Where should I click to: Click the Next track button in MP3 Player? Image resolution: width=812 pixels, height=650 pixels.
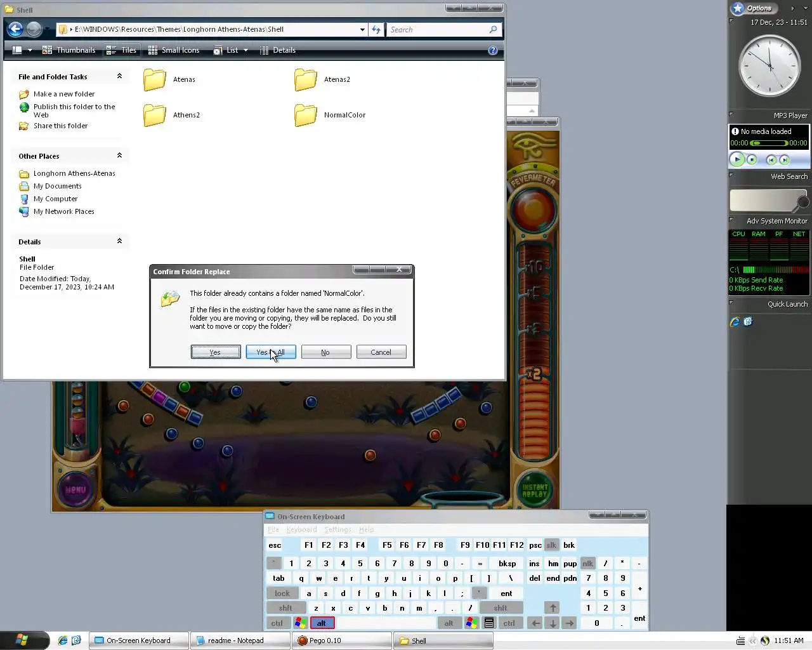click(785, 160)
